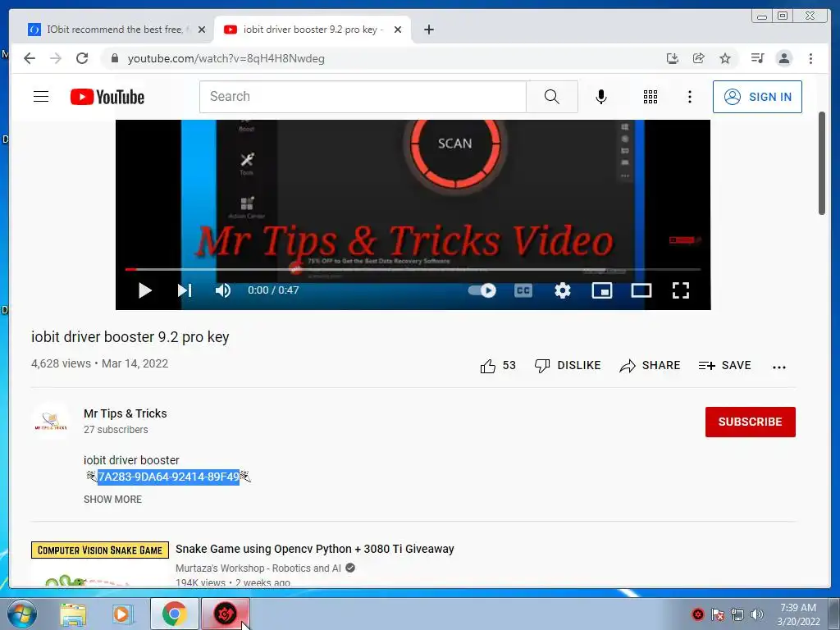Click the highlighted key 7A283-9DA64-92414-89F49
Viewport: 840px width, 630px height.
point(169,477)
